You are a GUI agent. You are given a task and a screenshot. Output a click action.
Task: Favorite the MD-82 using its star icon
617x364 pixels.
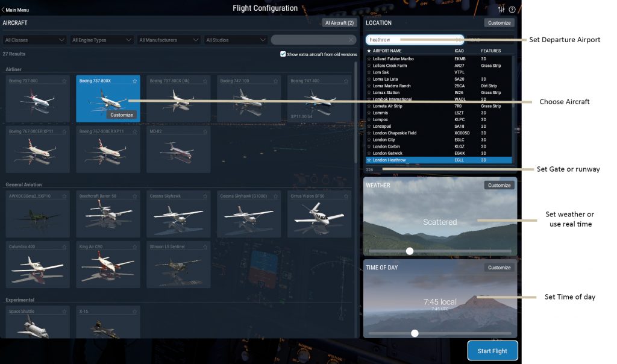tap(205, 131)
